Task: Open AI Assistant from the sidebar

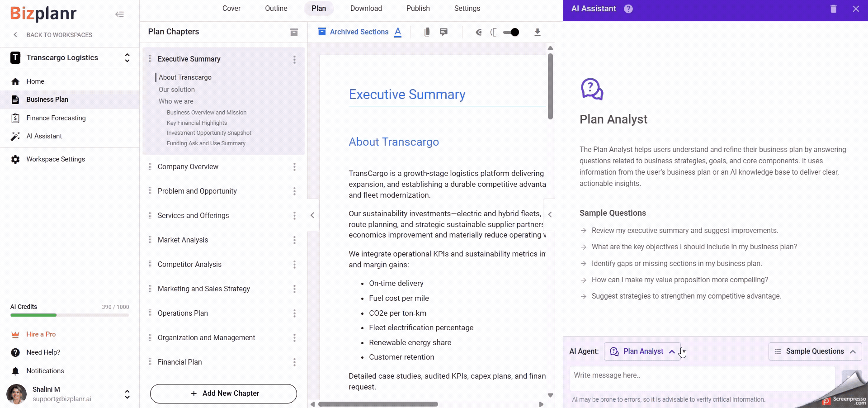Action: [x=70, y=136]
